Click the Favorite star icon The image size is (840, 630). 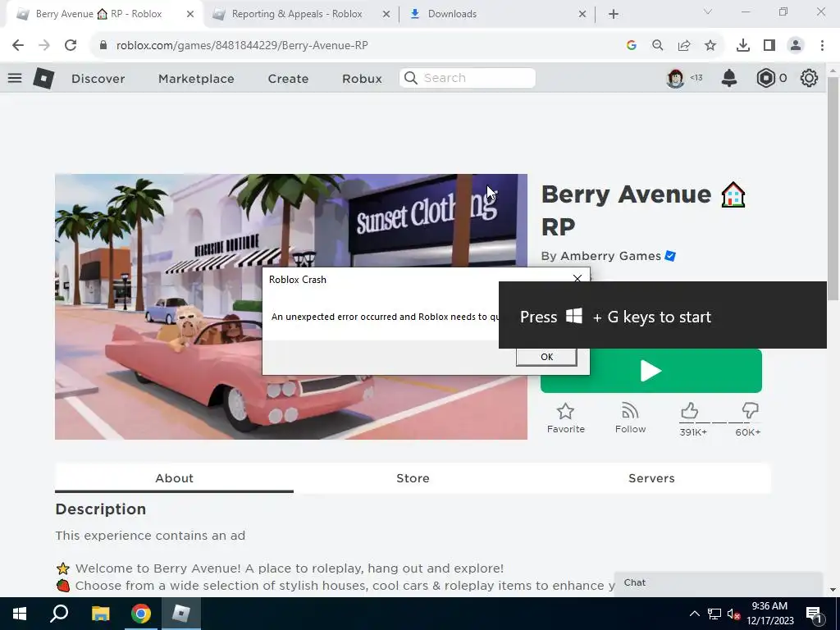(565, 412)
